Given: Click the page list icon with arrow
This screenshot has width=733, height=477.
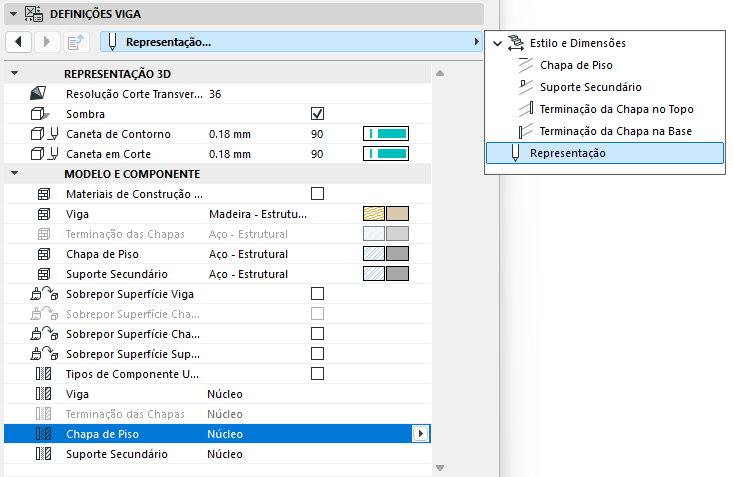Looking at the screenshot, I should pyautogui.click(x=76, y=42).
